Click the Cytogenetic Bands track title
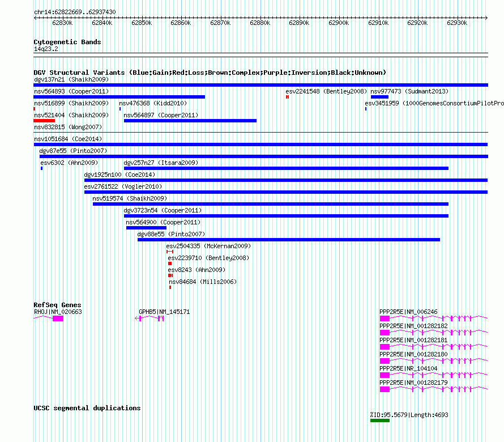 click(x=67, y=42)
